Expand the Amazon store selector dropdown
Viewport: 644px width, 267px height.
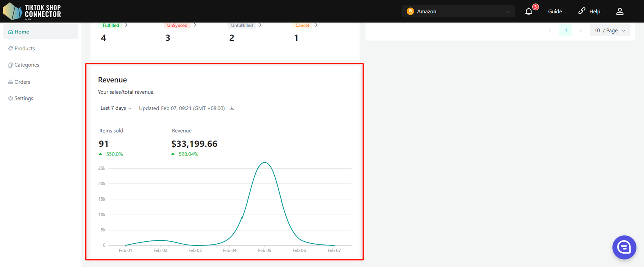pos(508,11)
